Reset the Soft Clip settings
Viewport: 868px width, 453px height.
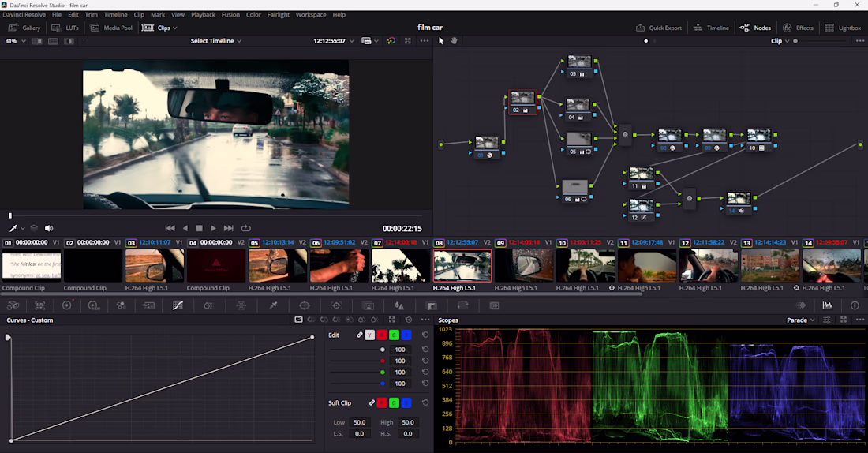click(x=425, y=402)
